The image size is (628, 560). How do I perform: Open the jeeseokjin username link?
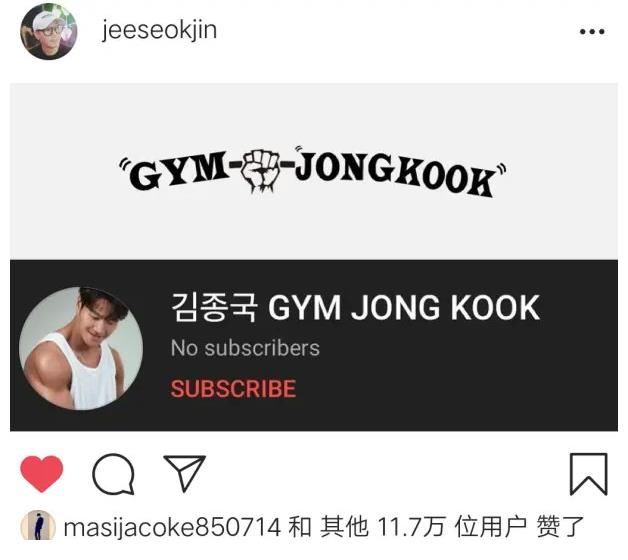[x=159, y=30]
